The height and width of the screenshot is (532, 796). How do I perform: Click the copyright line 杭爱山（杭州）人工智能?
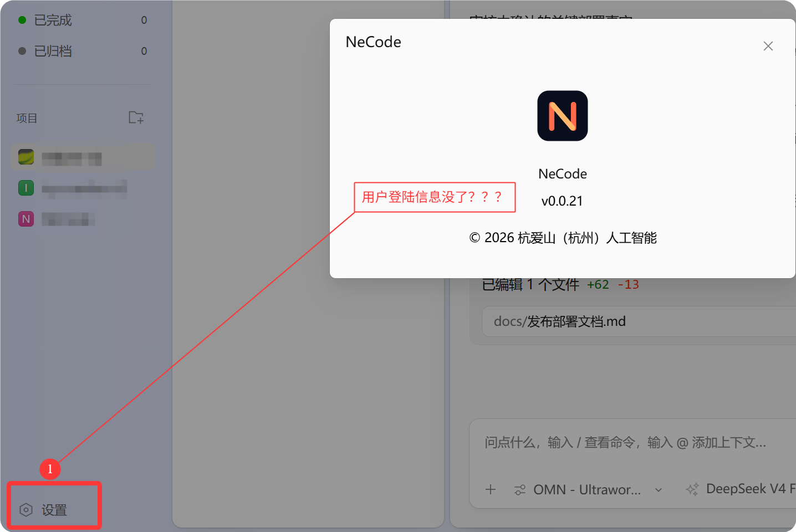pyautogui.click(x=563, y=238)
